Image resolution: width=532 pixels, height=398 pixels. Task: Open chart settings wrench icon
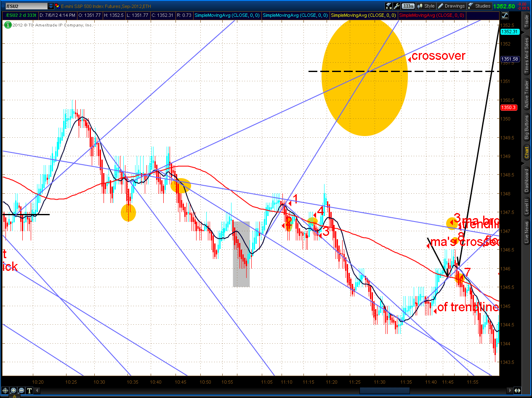(x=396, y=6)
